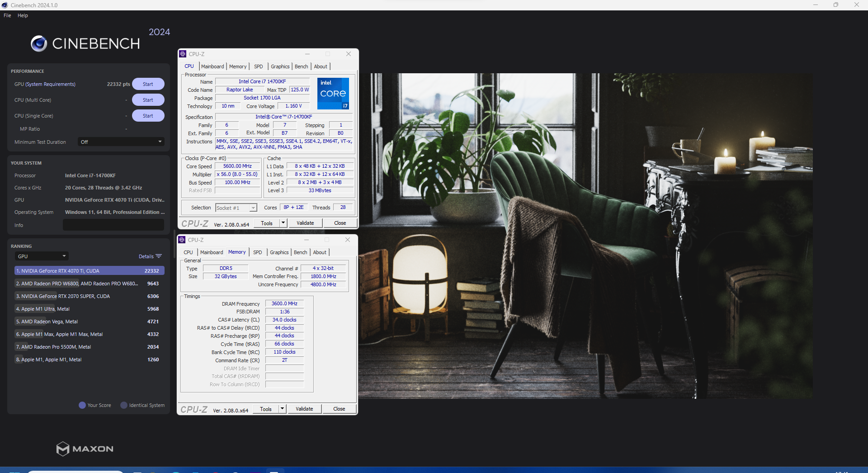
Task: Open Bench tab in upper CPU-Z window
Action: [x=302, y=66]
